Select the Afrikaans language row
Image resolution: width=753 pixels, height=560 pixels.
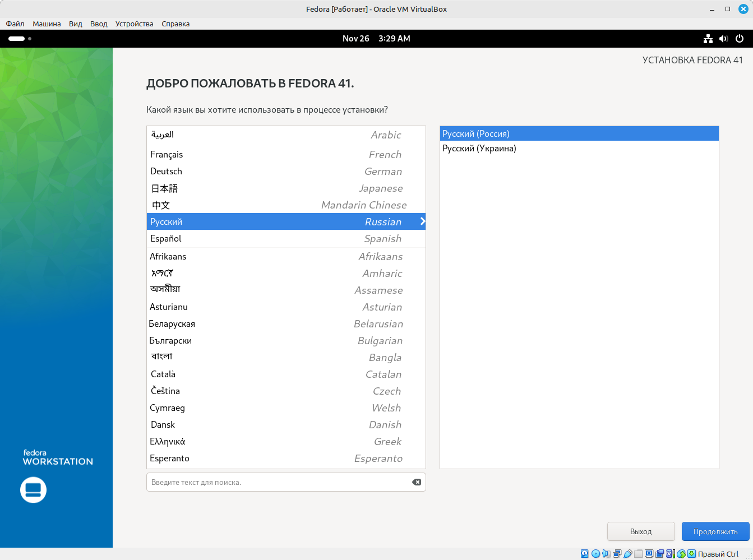[x=286, y=256]
